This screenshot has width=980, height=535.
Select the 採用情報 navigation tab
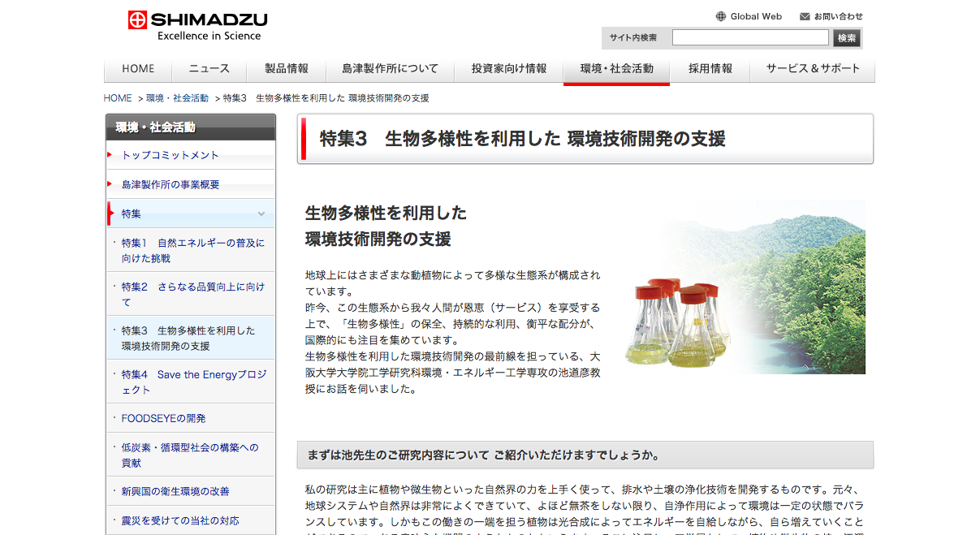point(710,69)
